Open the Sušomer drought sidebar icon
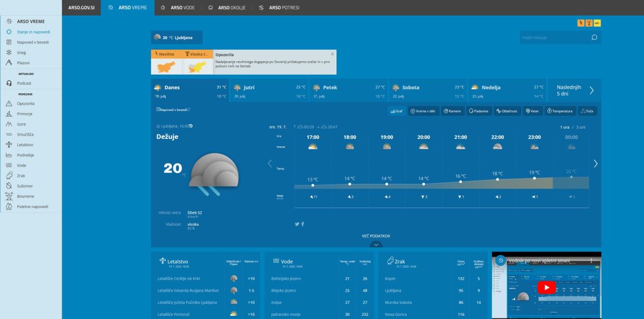 (x=8, y=186)
